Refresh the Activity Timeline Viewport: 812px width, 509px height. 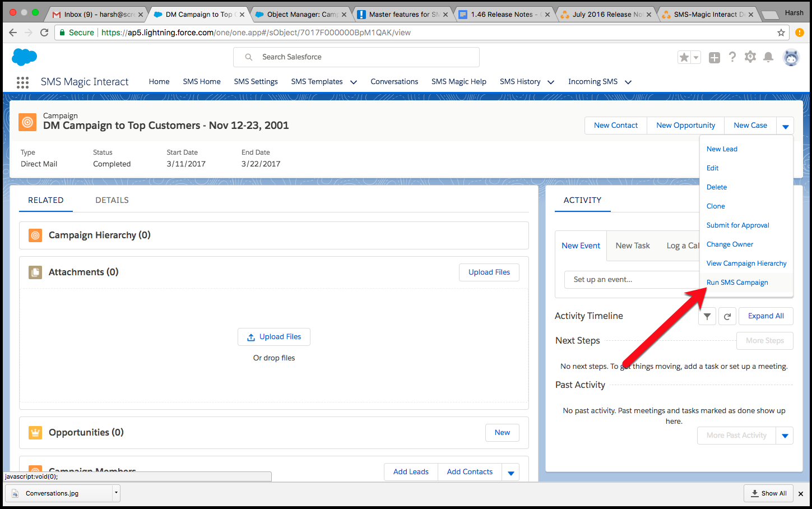[727, 316]
